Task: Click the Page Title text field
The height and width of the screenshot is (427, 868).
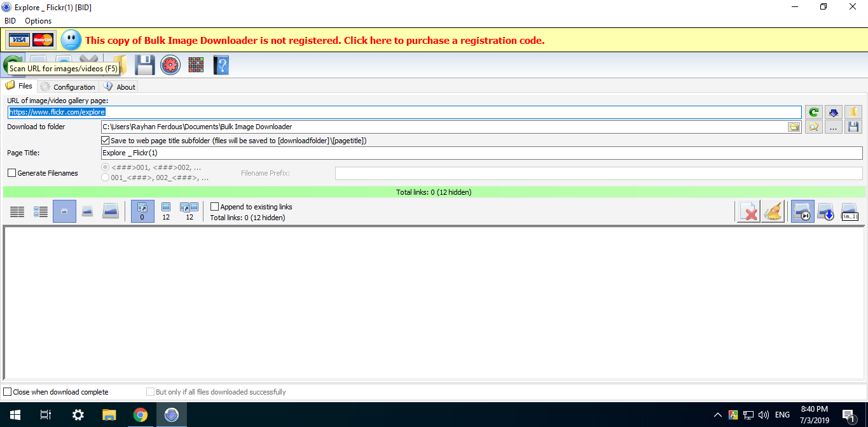Action: 481,153
